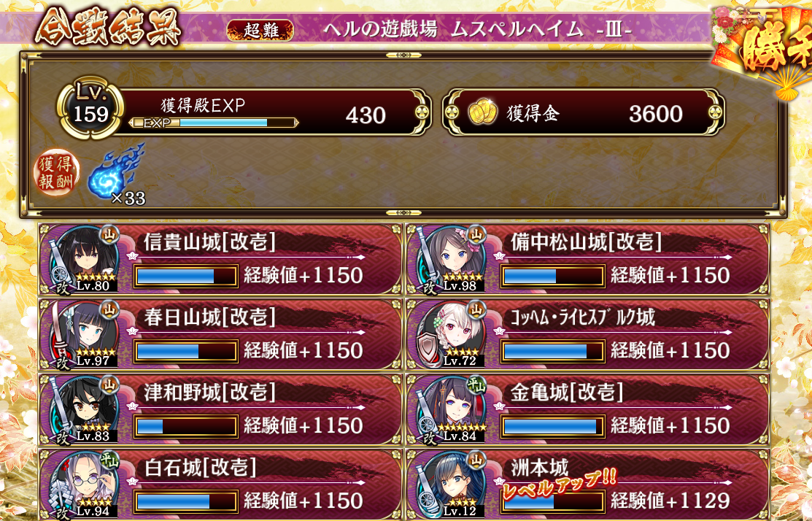812x521 pixels.
Task: Select 春日山城[改壱] character portrait
Action: click(85, 334)
